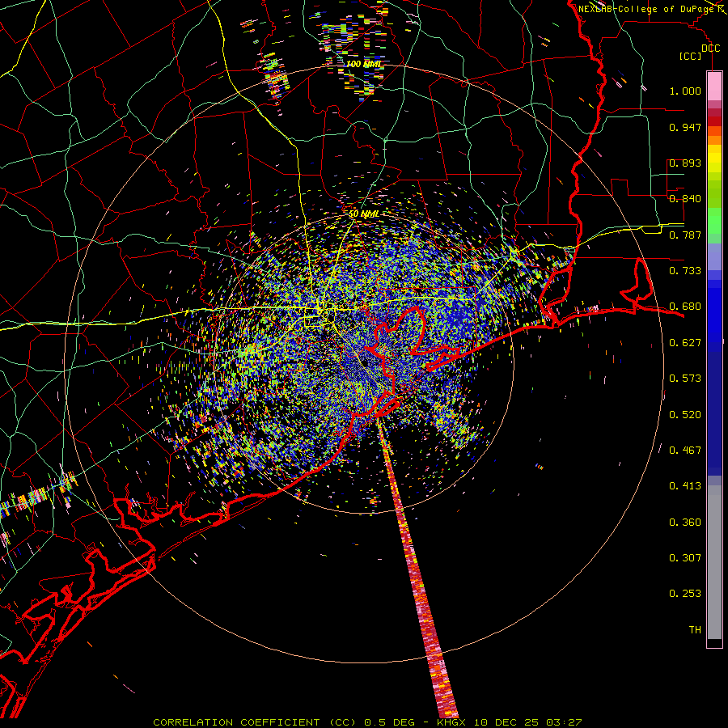Click the 10 DEC 25 date text
This screenshot has height=728, width=728.
(x=506, y=722)
